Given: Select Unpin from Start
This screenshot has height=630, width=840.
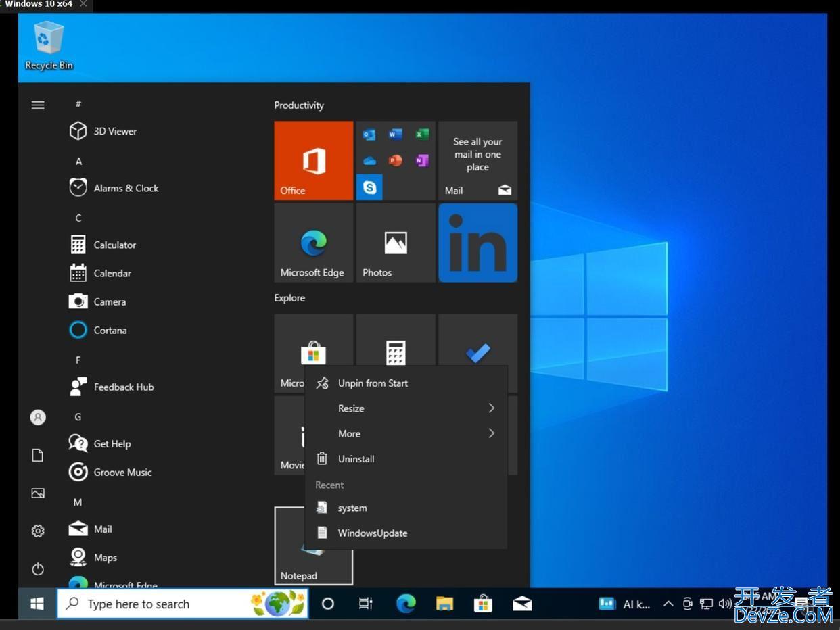Looking at the screenshot, I should tap(373, 383).
